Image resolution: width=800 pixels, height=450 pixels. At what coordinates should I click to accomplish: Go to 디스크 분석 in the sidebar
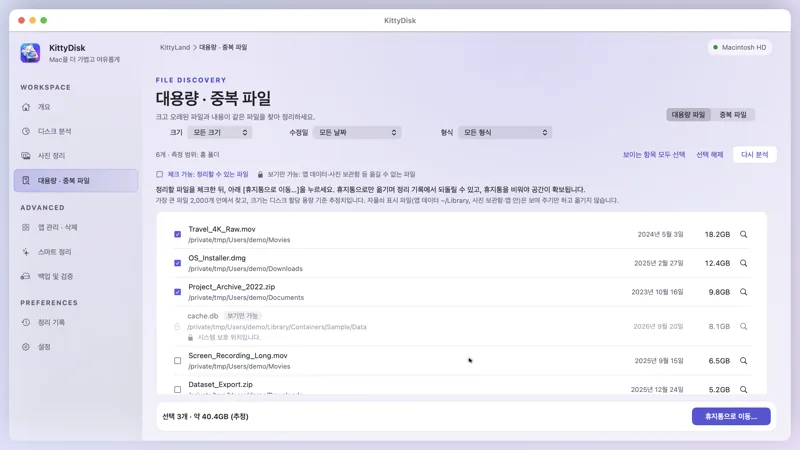76,132
